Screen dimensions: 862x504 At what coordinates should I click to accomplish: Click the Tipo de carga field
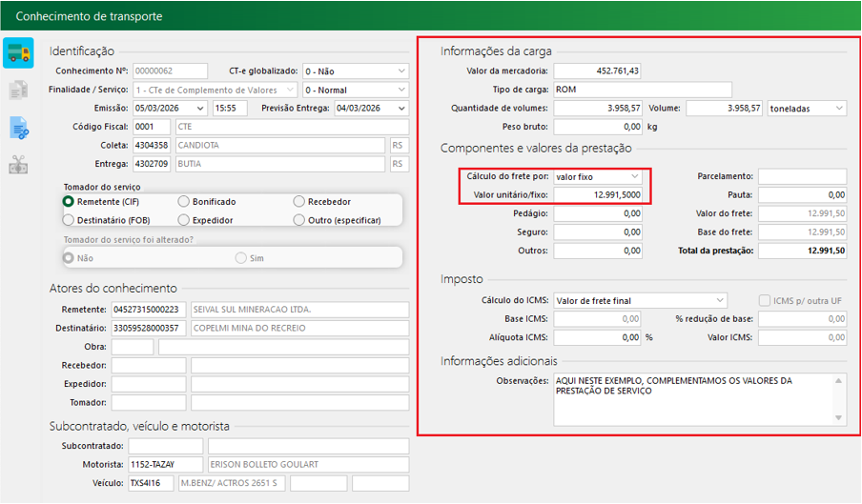(x=642, y=90)
